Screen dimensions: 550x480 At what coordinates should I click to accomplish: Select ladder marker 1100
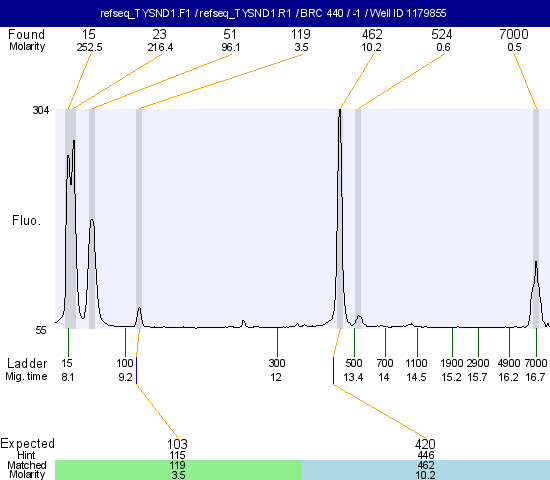pyautogui.click(x=416, y=363)
